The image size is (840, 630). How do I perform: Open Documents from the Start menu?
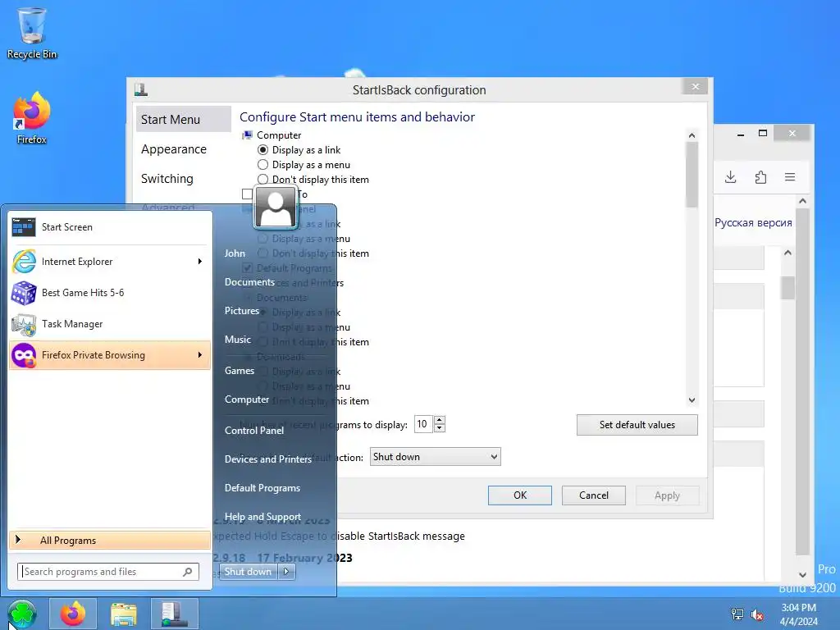coord(249,282)
